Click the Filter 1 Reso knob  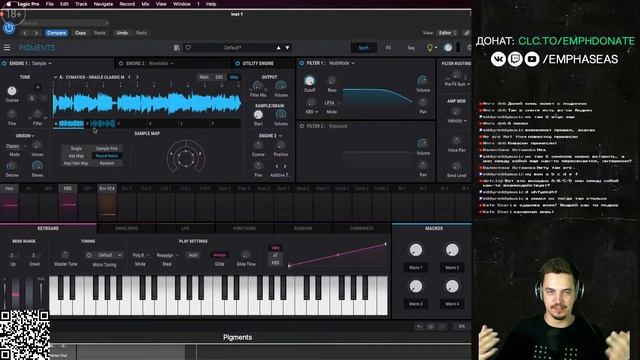pos(332,81)
